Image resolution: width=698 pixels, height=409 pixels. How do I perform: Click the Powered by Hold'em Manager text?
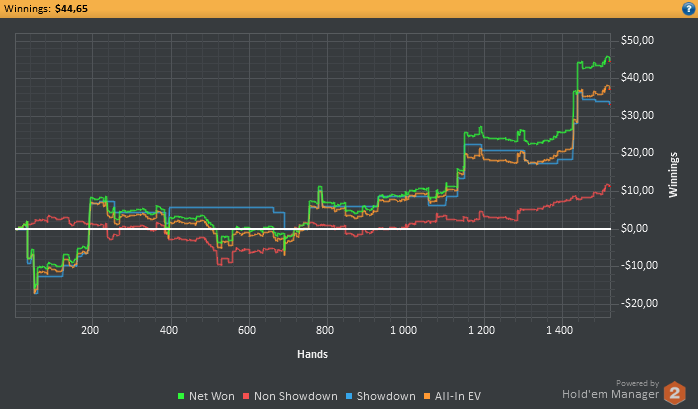pos(611,390)
